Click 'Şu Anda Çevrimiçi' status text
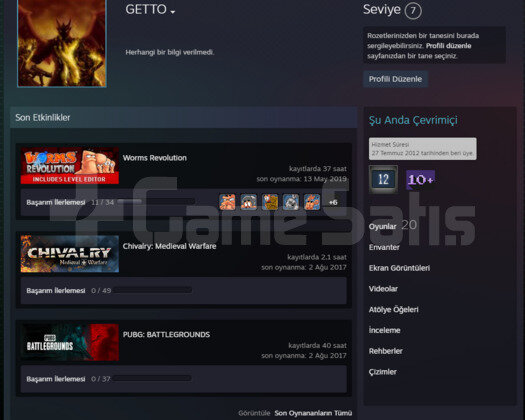 tap(413, 120)
